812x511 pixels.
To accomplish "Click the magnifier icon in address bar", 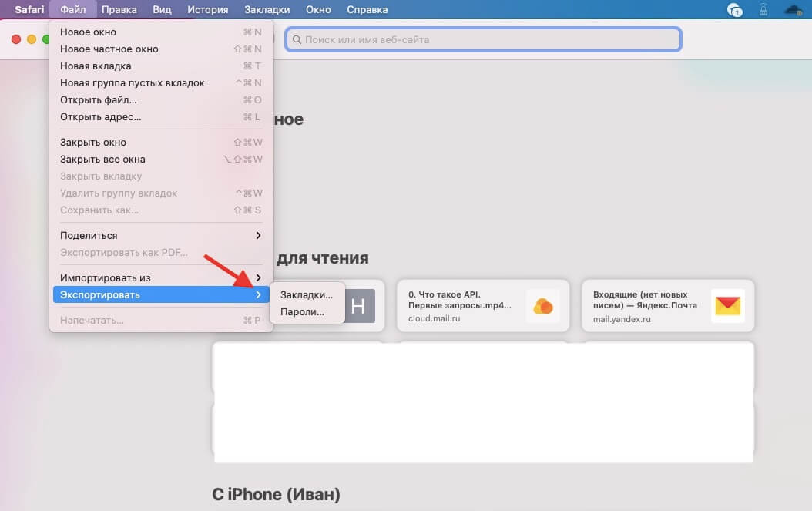I will coord(297,39).
